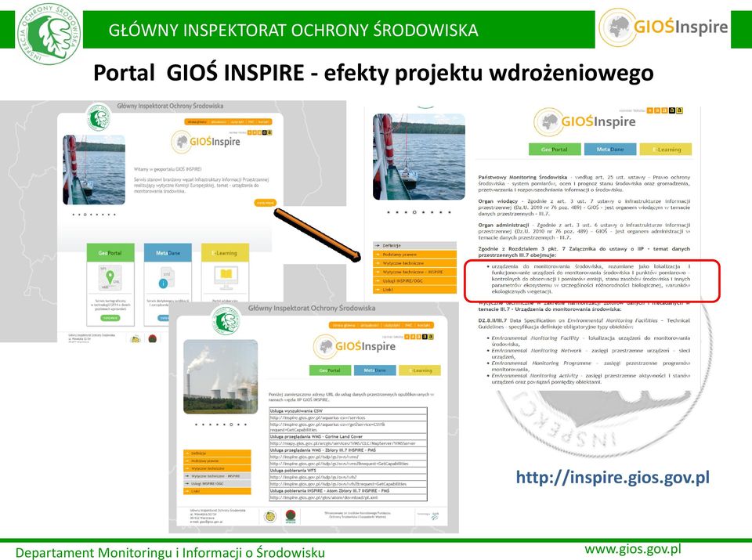This screenshot has width=752, height=560.
Task: Click the GIOŚInspire logo on the services page screenshot
Action: [355, 346]
